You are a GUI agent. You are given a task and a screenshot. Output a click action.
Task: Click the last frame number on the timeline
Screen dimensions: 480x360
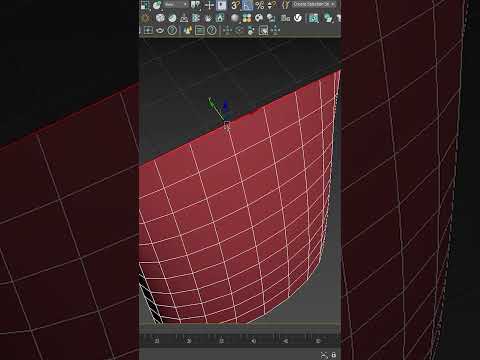coord(318,341)
